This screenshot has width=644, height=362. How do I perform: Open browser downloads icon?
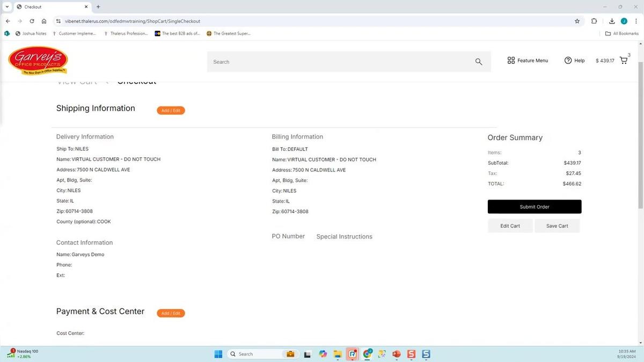[612, 21]
